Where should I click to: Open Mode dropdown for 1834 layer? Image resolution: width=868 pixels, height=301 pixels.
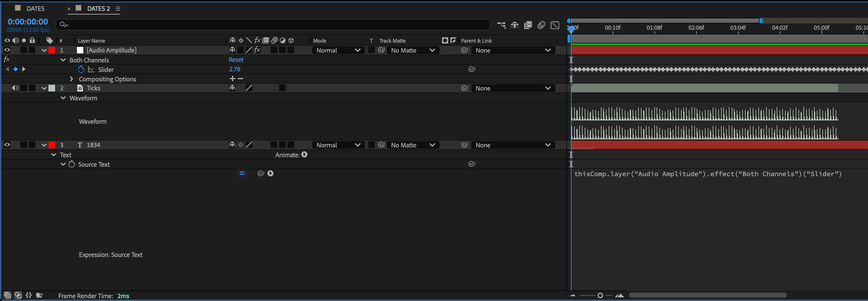(338, 145)
